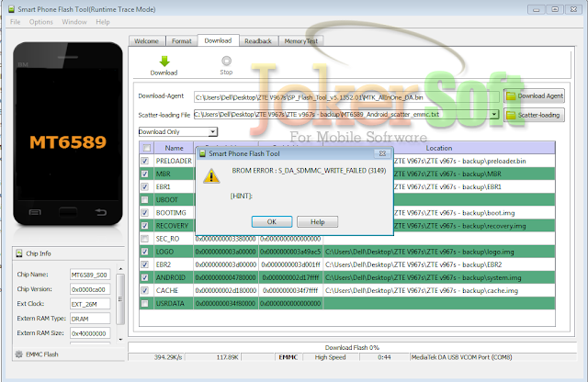Click the system.img location path
Viewport: 588px width, 382px height.
(x=423, y=277)
